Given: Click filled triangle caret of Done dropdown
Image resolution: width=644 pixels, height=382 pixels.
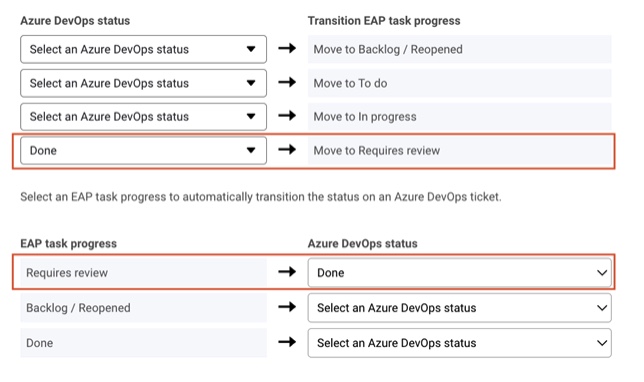Looking at the screenshot, I should (251, 150).
